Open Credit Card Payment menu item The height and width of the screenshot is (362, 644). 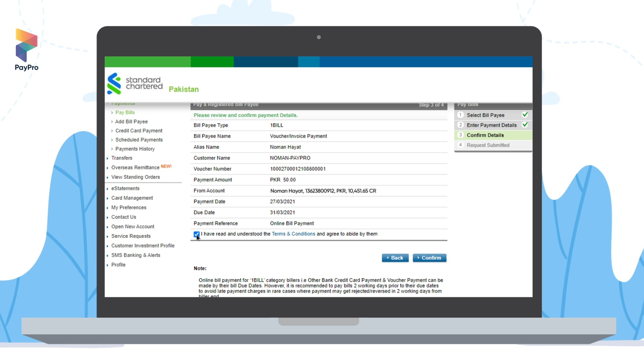click(139, 131)
